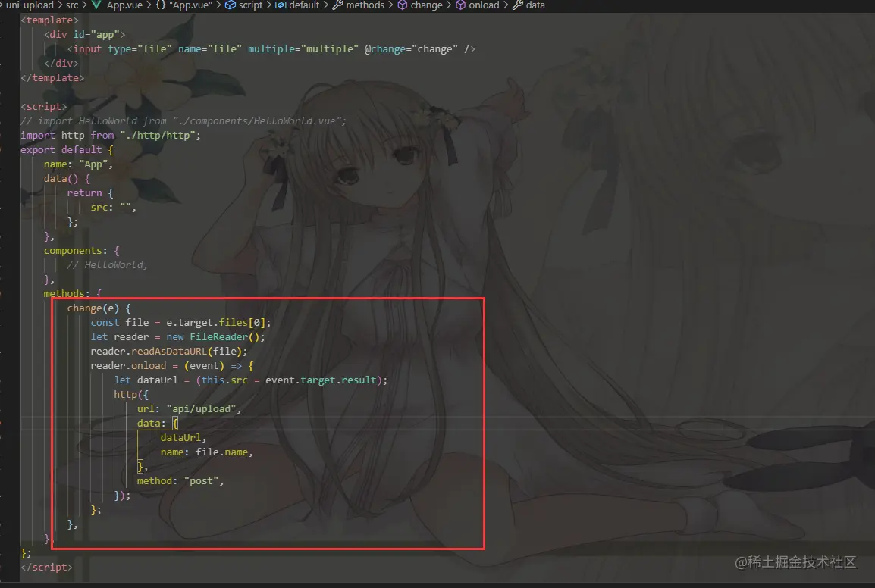Select the change method breadcrumb
875x588 pixels.
pyautogui.click(x=426, y=5)
